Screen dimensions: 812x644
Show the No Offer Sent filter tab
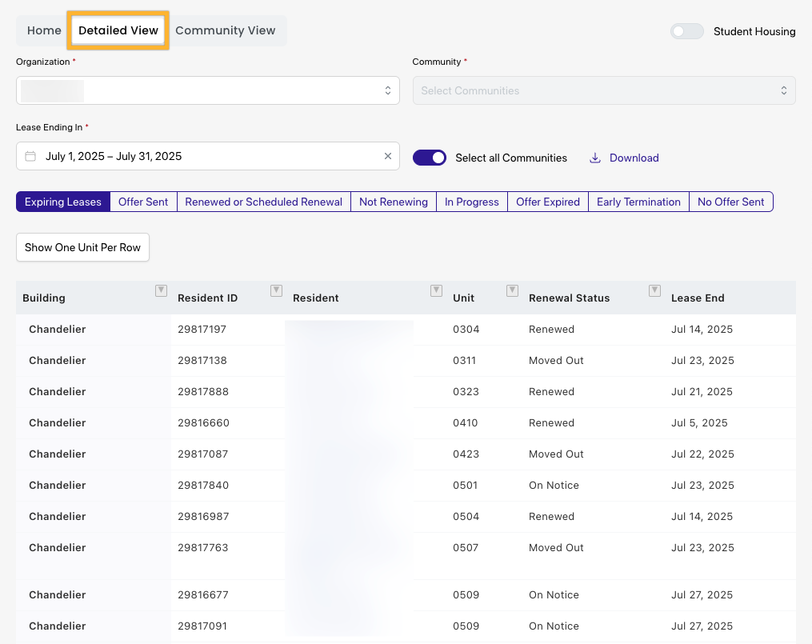pos(730,202)
